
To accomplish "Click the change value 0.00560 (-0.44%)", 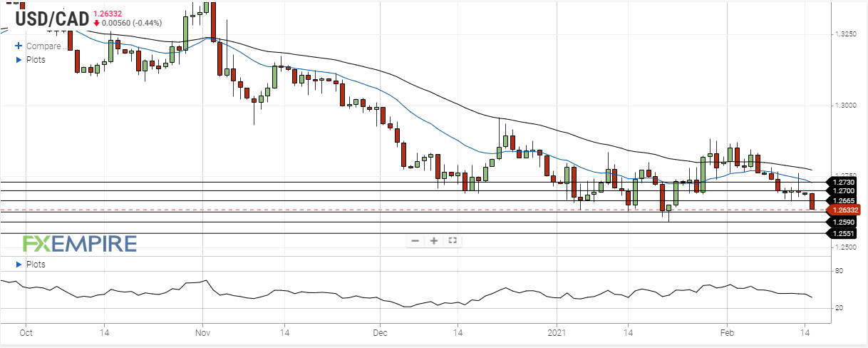I will 133,23.
